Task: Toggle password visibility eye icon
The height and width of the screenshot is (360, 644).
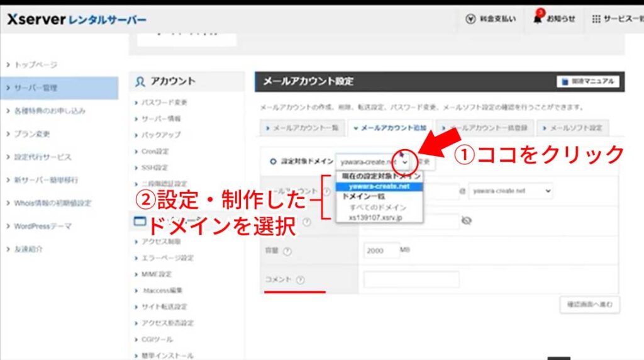Action: click(466, 221)
